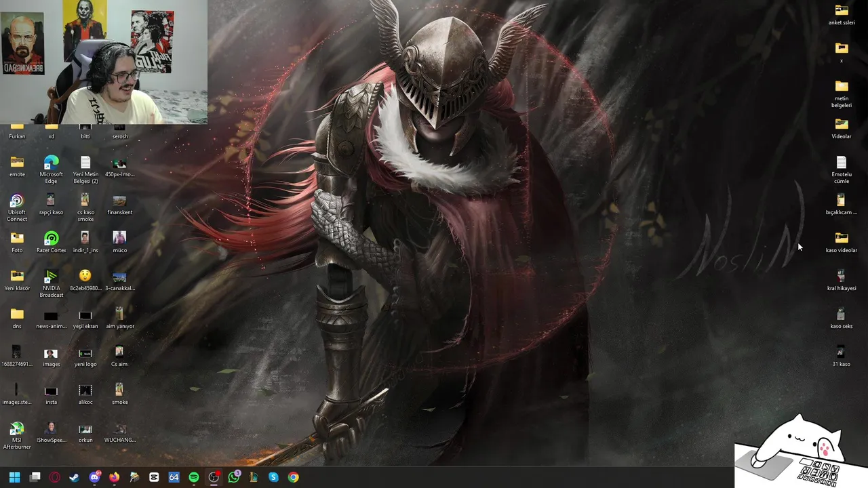Select the surprised emoji 8c2eb45980 file
868x488 pixels.
85,281
